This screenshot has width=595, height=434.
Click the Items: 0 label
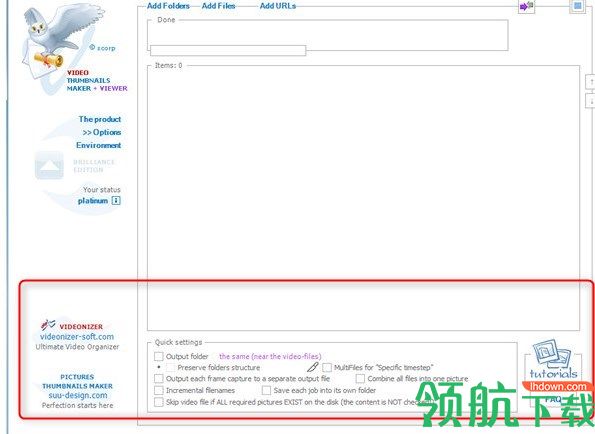pos(168,65)
